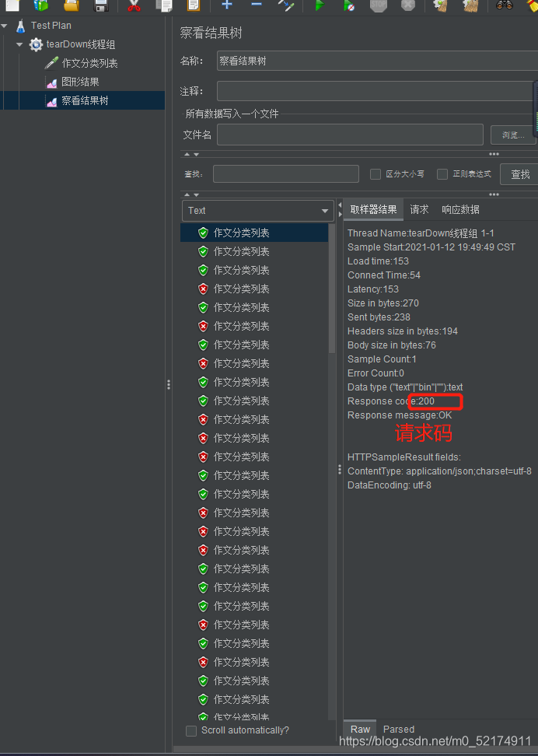Click the Sent bytes:238 line
This screenshot has width=538, height=756.
[379, 317]
